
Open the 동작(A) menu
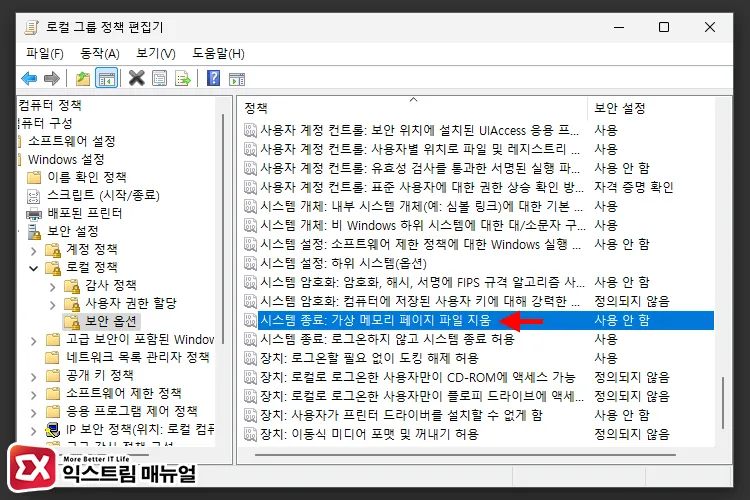100,53
